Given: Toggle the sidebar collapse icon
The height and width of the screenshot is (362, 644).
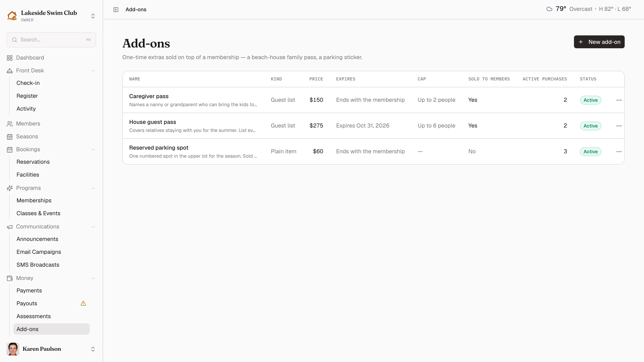Looking at the screenshot, I should (116, 9).
